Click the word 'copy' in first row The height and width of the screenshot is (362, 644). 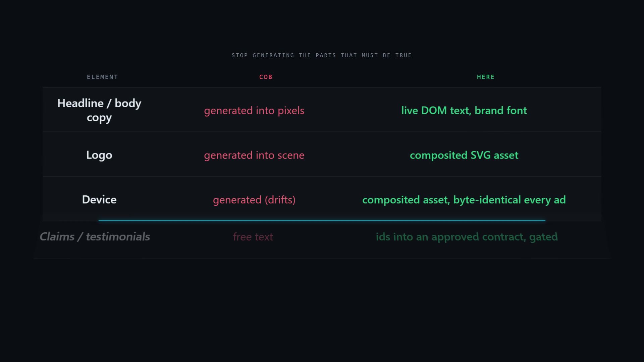99,118
